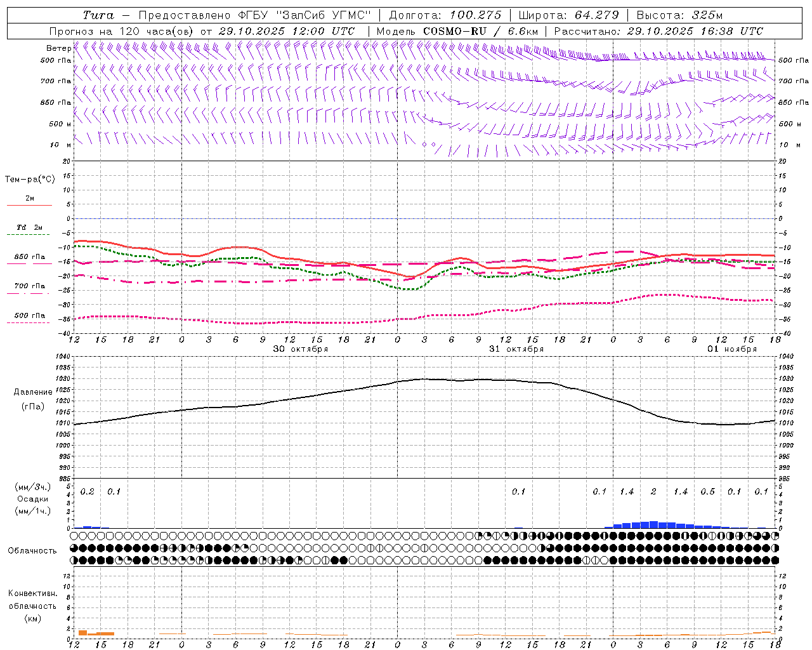Click the "Облачность" cloud cover label
Viewport: 812px width, 650px height.
[x=32, y=551]
